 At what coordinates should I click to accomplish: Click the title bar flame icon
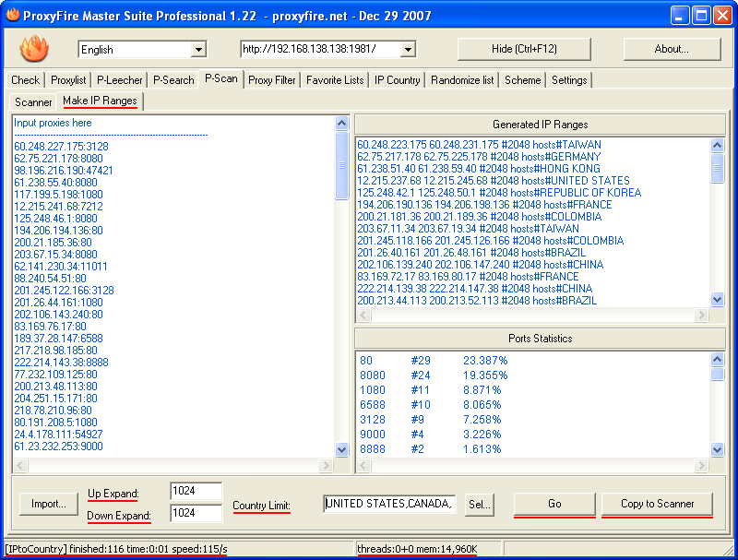(12, 15)
